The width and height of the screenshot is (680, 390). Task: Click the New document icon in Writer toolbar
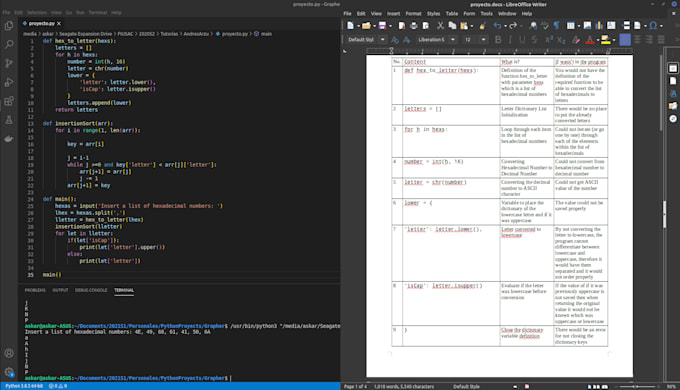point(350,26)
